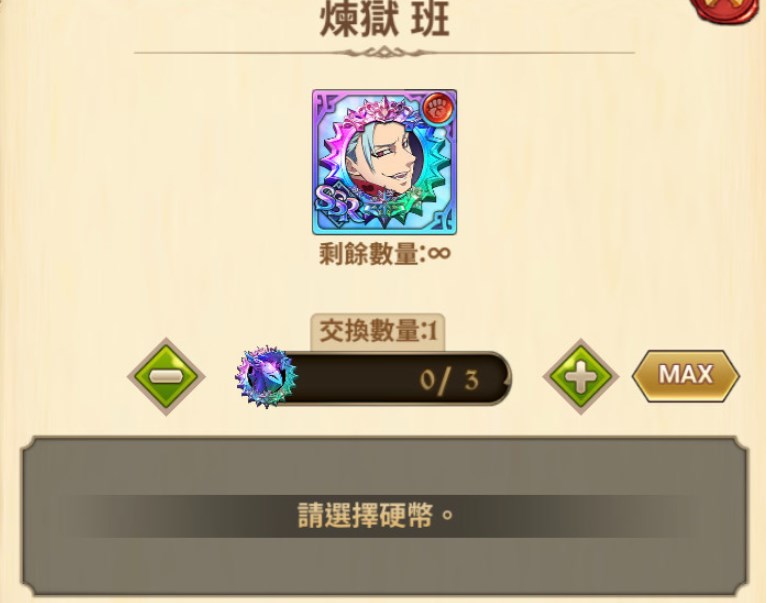Click the required coin number 3
The height and width of the screenshot is (603, 766).
471,380
